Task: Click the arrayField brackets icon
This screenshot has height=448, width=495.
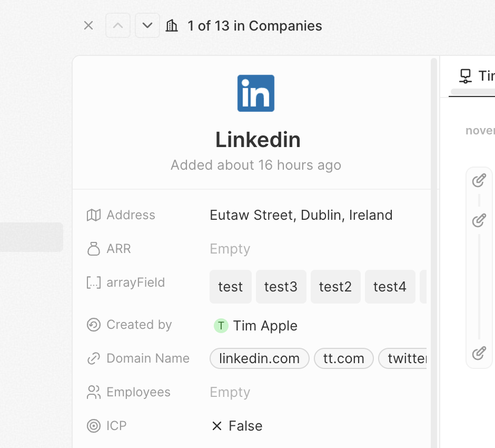Action: (94, 283)
